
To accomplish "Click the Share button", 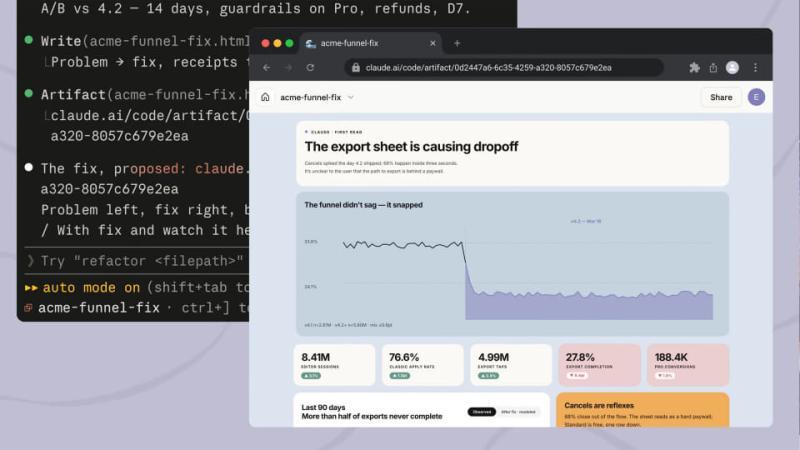I will pyautogui.click(x=721, y=97).
